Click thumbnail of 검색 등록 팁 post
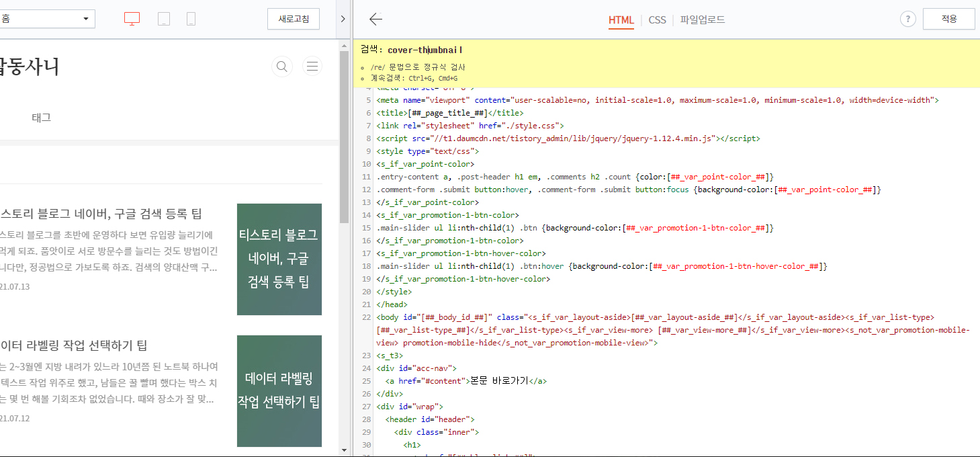This screenshot has height=457, width=980. [x=279, y=259]
